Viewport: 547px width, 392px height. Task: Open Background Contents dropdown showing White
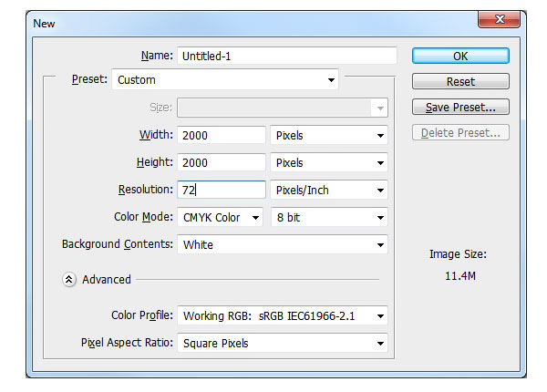[x=283, y=245]
